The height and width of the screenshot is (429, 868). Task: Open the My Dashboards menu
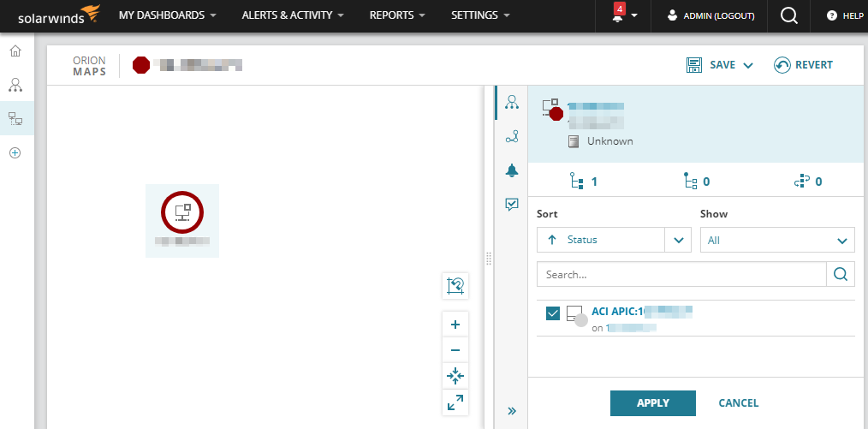pyautogui.click(x=167, y=15)
